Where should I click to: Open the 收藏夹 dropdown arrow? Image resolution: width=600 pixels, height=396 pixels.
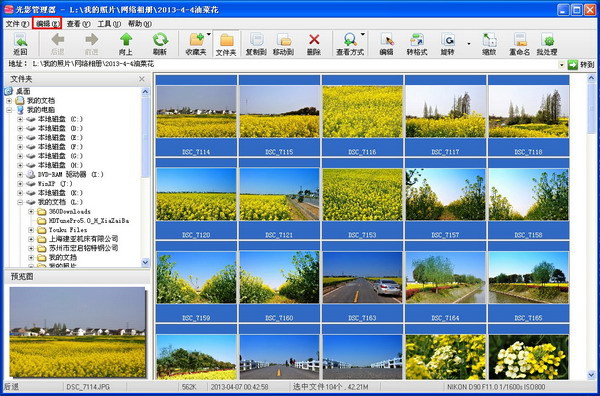pyautogui.click(x=209, y=35)
